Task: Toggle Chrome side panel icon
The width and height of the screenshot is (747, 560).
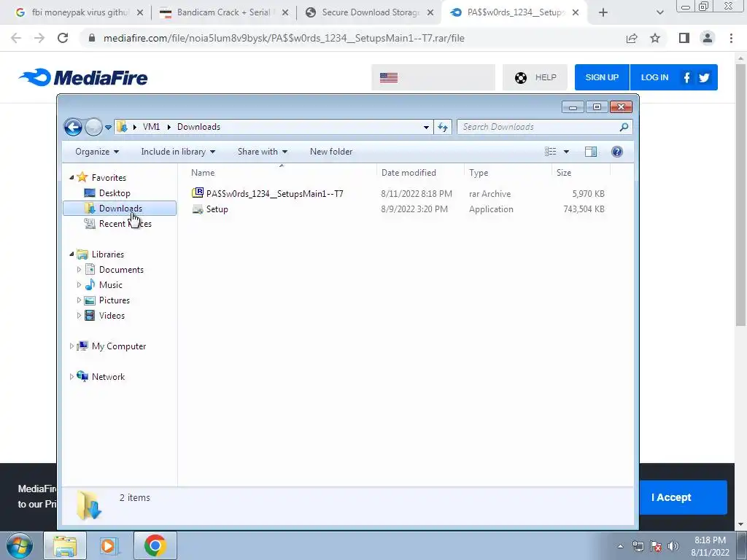Action: (684, 38)
